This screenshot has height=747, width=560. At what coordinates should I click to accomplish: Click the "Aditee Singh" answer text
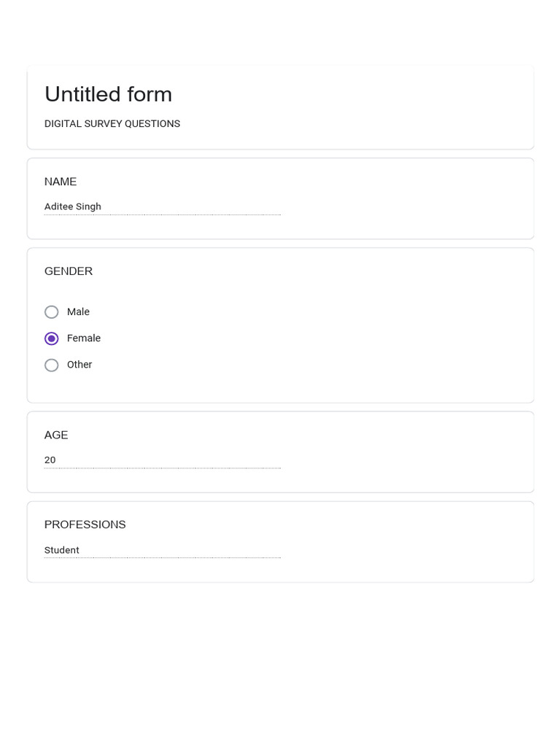click(73, 206)
